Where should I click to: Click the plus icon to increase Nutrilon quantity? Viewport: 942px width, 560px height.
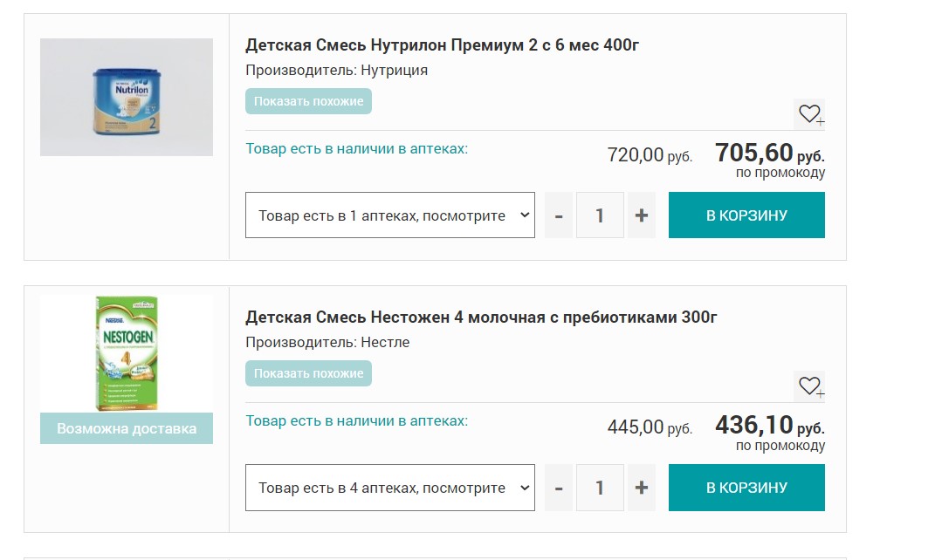click(x=641, y=215)
